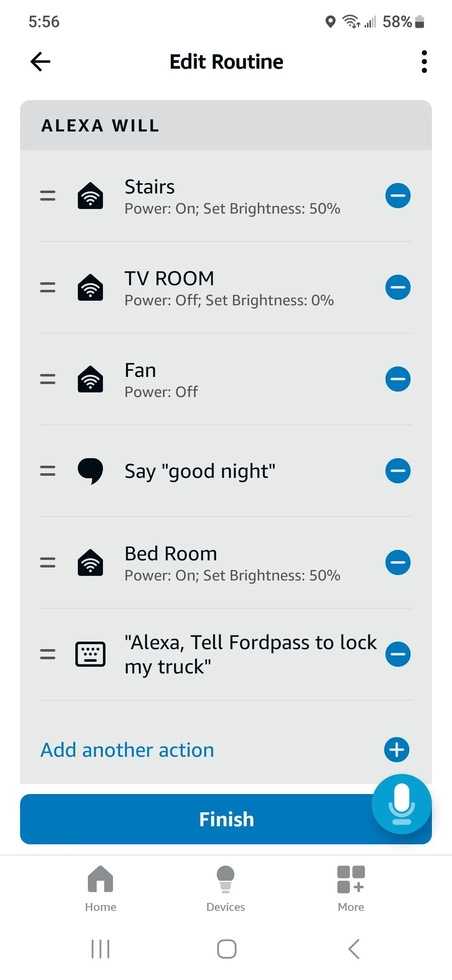
Task: Open the three-dot overflow menu
Action: click(x=424, y=62)
